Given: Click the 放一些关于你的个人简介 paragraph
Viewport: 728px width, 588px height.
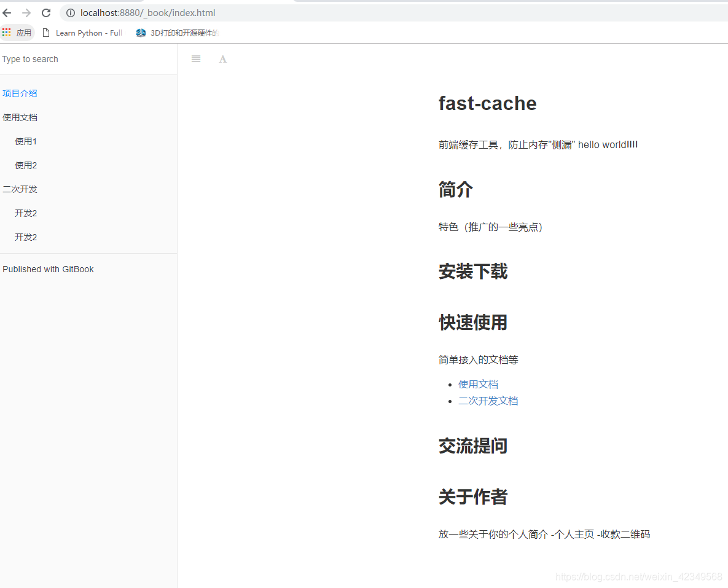Looking at the screenshot, I should coord(544,534).
